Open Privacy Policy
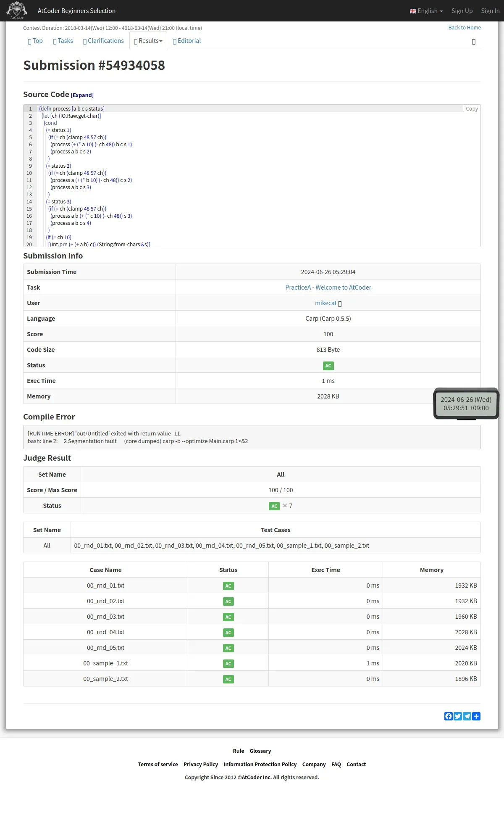 point(201,765)
